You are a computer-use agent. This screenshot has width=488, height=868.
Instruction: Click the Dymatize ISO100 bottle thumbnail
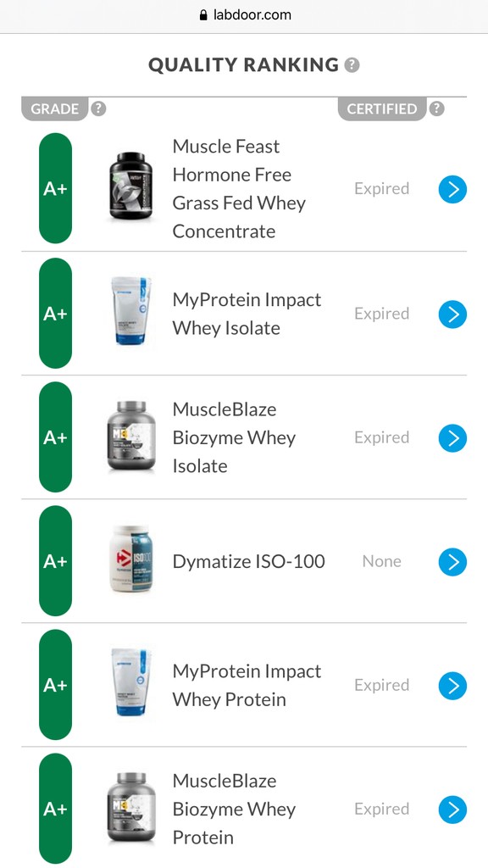(130, 559)
